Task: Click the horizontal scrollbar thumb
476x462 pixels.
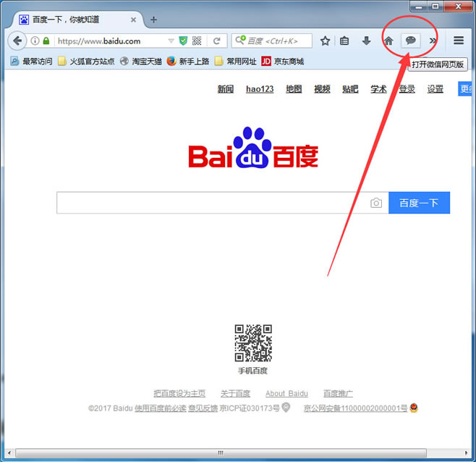Action: pyautogui.click(x=221, y=453)
